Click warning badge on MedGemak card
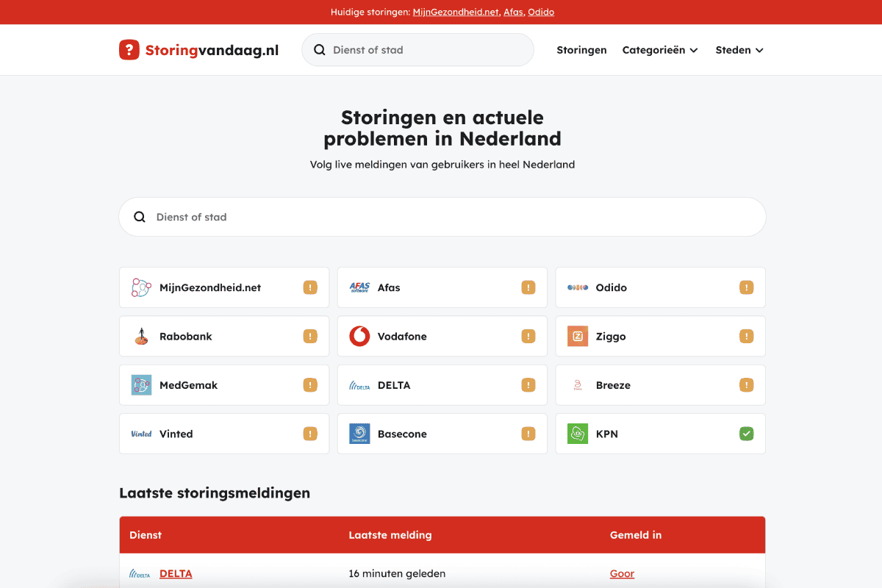The height and width of the screenshot is (588, 882). pyautogui.click(x=310, y=385)
